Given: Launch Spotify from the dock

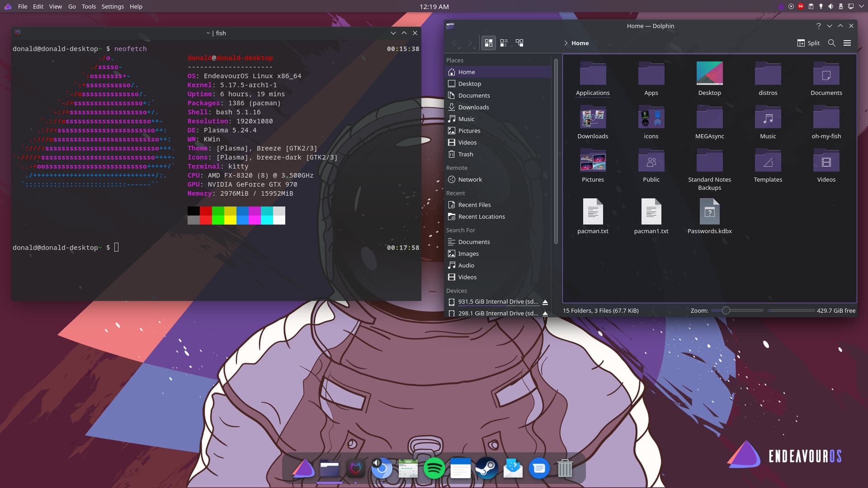Looking at the screenshot, I should pos(434,468).
